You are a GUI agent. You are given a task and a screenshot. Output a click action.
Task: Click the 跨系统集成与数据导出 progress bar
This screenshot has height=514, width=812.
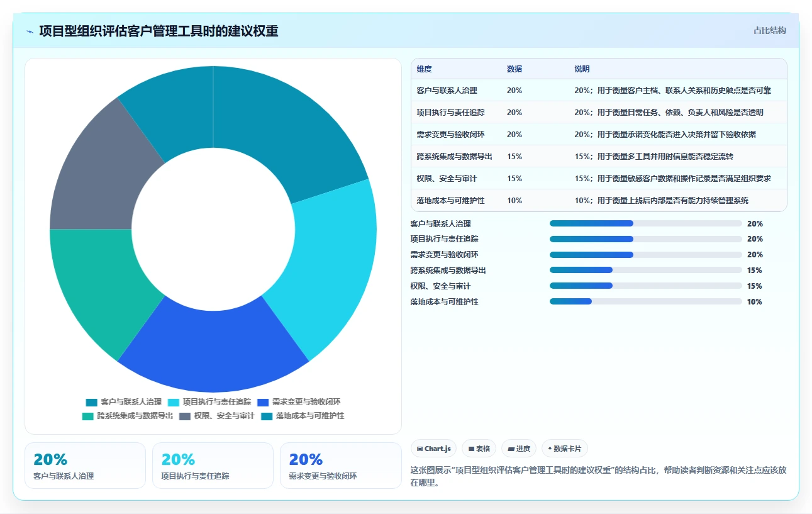(x=646, y=271)
